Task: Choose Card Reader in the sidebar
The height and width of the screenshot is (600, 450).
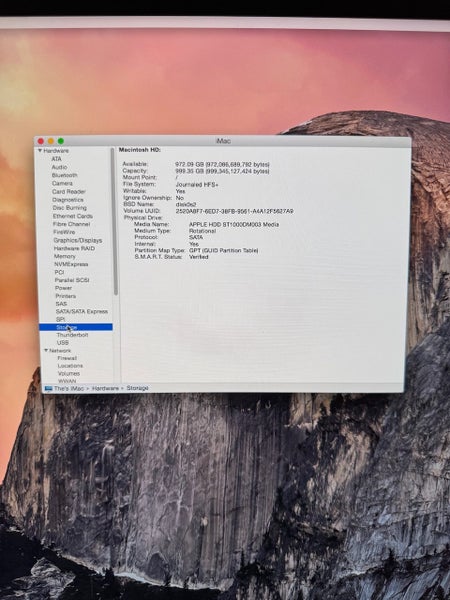Action: click(x=69, y=192)
